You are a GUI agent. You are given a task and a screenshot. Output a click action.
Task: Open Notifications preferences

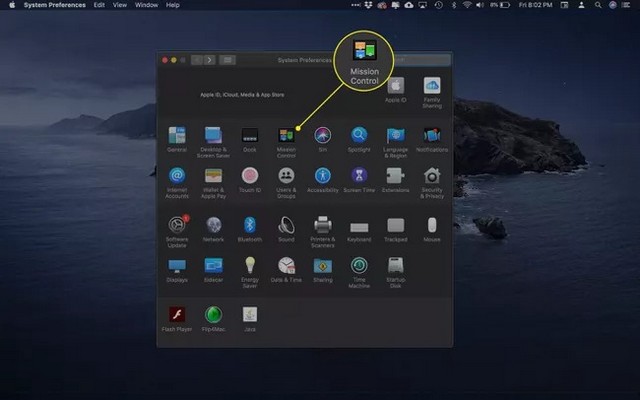point(432,140)
